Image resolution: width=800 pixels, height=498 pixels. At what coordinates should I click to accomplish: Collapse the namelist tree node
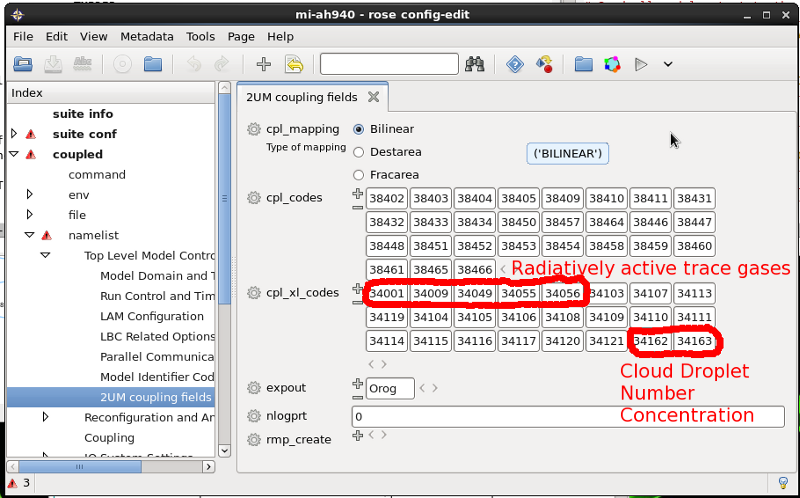pos(30,235)
